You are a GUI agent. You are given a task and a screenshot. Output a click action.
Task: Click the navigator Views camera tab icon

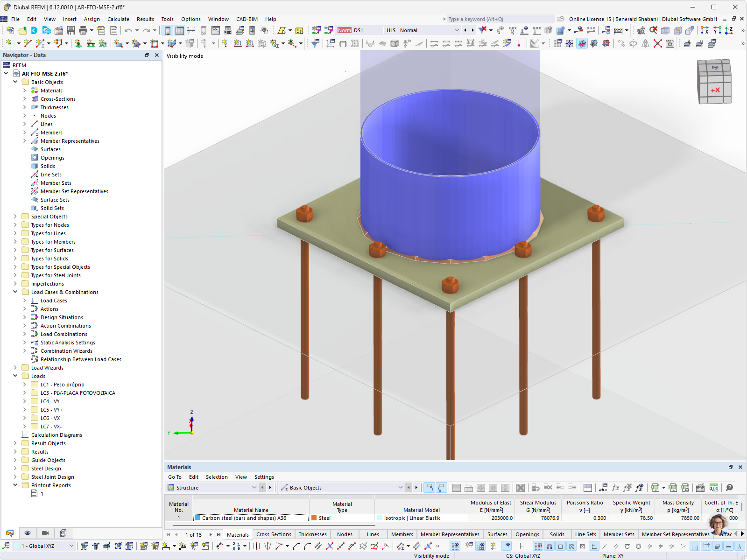click(45, 533)
